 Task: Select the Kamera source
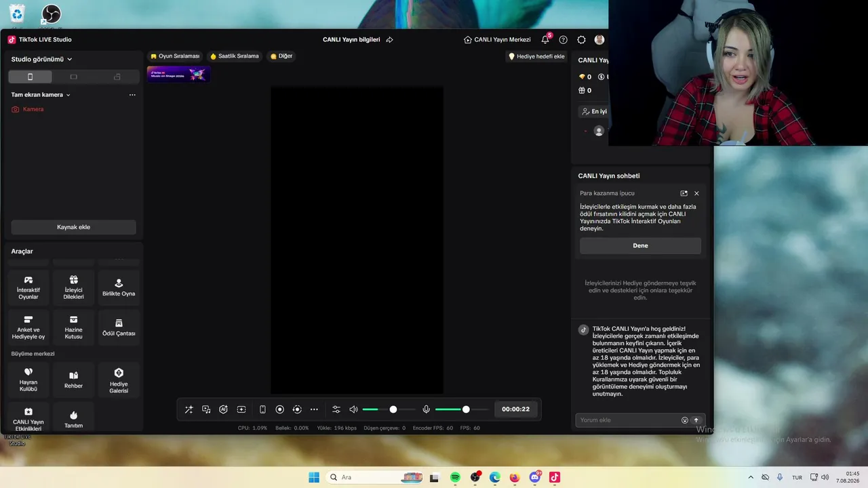(27, 109)
